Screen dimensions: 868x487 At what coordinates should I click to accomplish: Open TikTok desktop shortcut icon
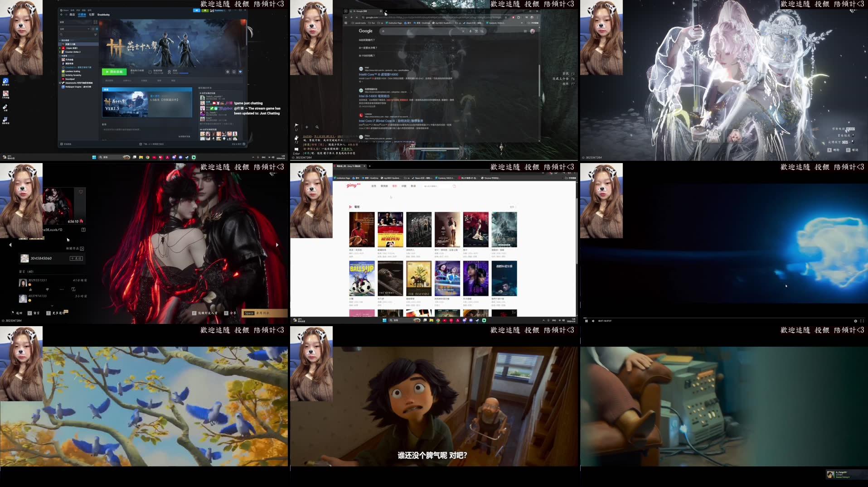[5, 107]
